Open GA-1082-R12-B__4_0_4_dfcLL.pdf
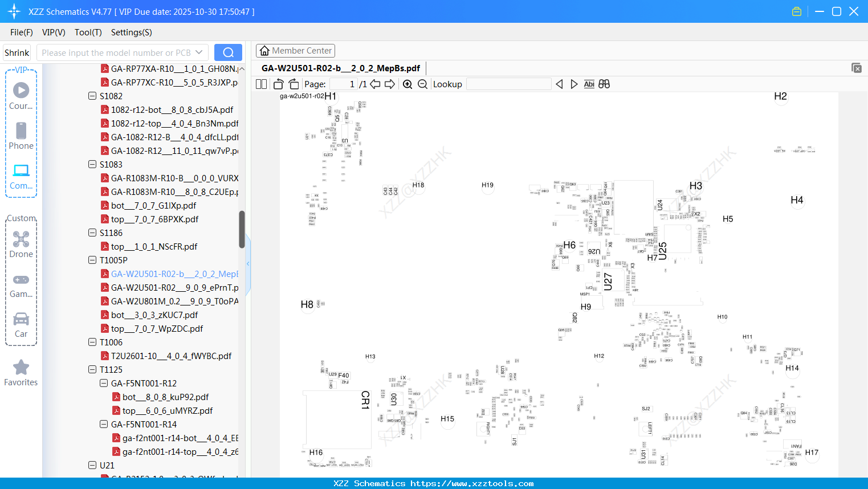 click(174, 137)
